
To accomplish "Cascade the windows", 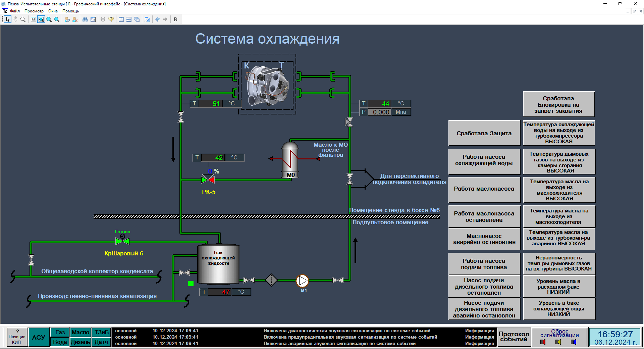I will tap(137, 19).
